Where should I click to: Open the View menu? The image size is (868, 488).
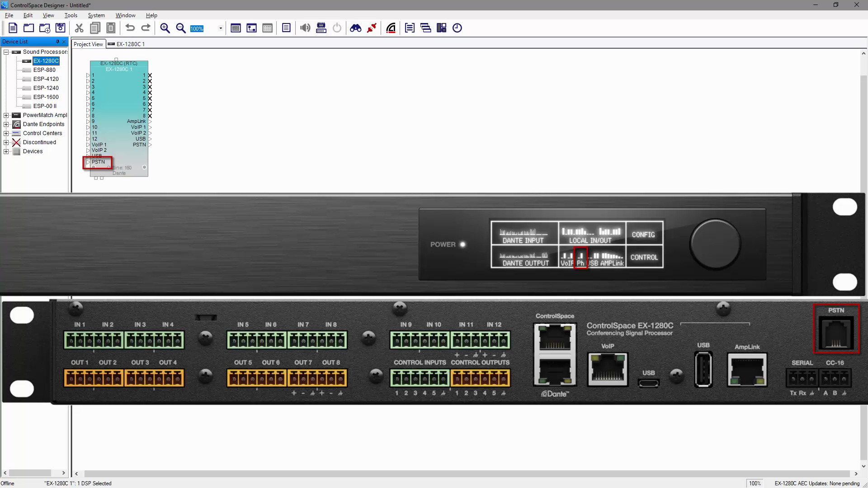pyautogui.click(x=48, y=15)
